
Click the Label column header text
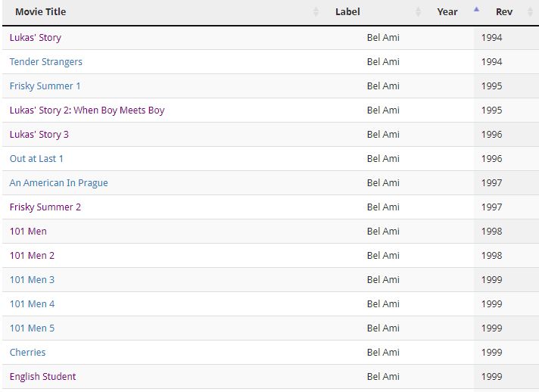347,11
